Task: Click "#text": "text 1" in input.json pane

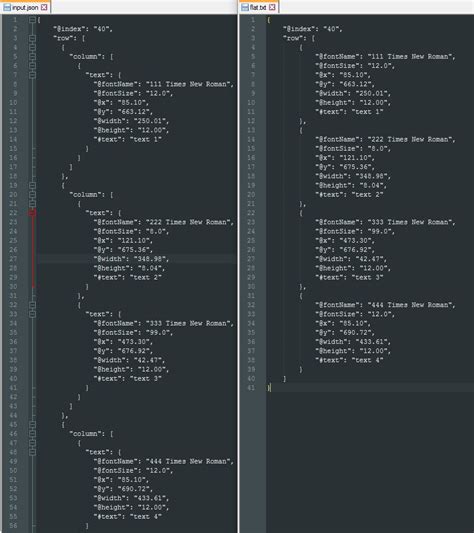Action: [128, 139]
